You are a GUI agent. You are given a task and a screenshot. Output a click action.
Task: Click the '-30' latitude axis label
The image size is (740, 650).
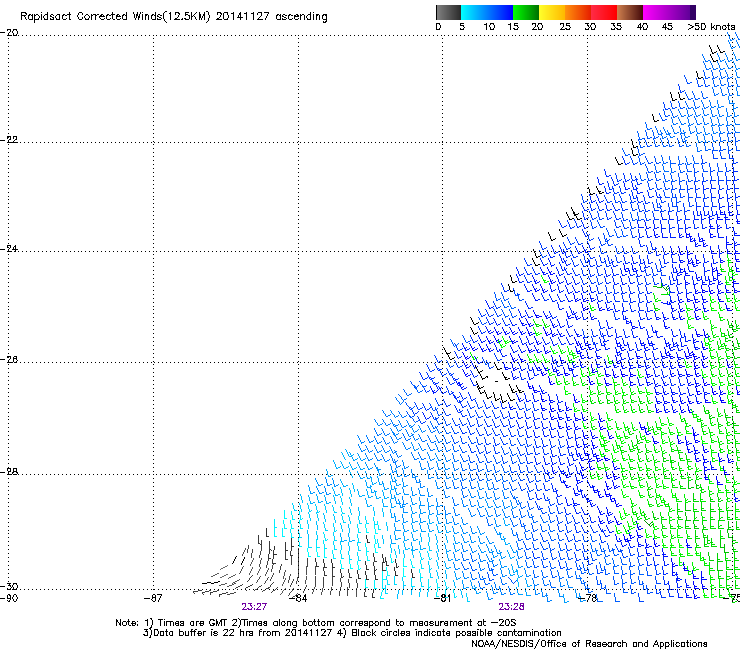(x=9, y=586)
